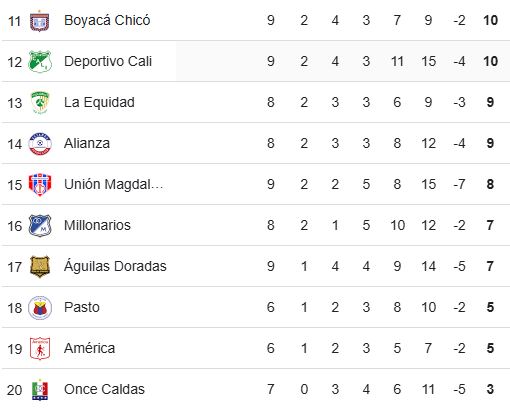Click the Boyacá Chicó team crest
The image size is (510, 413).
40,21
